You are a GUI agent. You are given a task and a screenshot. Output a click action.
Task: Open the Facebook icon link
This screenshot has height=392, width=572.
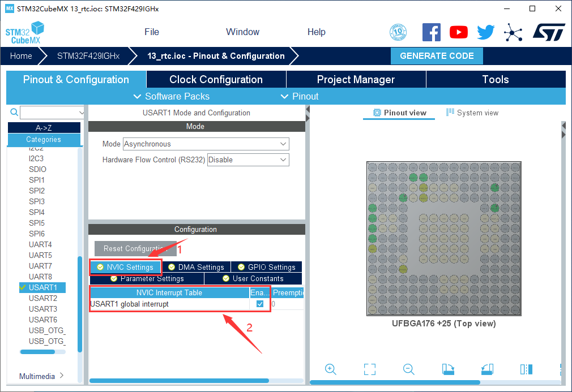point(431,32)
